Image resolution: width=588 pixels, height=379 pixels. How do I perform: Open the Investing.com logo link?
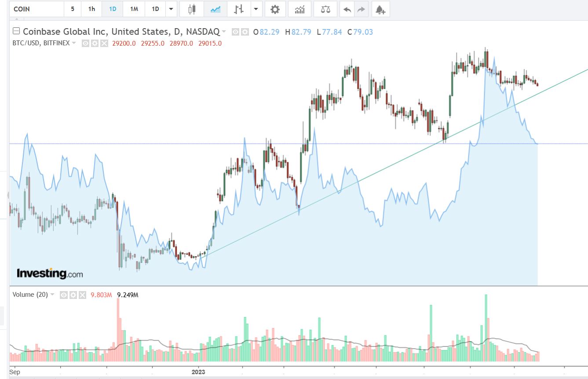click(x=50, y=273)
